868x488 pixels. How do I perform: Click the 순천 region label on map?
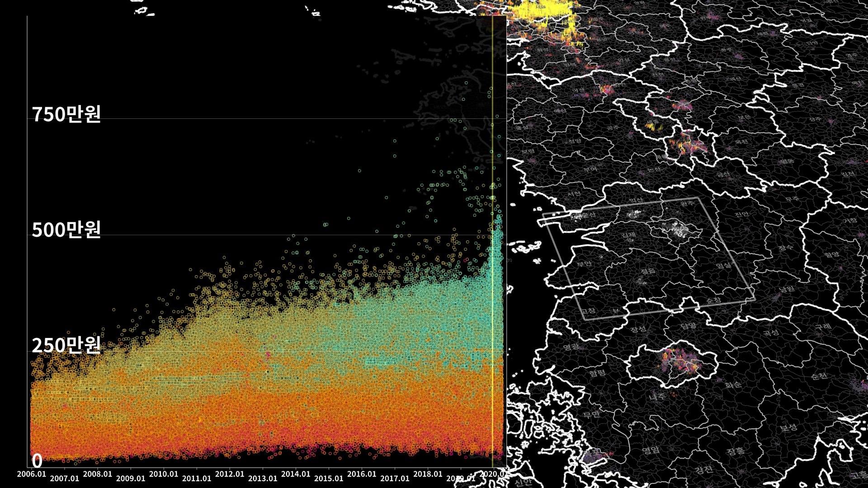pyautogui.click(x=819, y=375)
